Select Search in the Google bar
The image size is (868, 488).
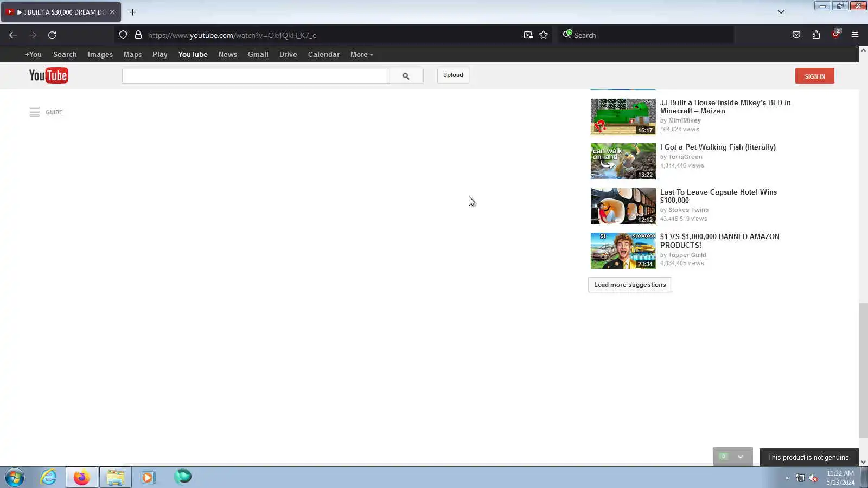[x=65, y=54]
